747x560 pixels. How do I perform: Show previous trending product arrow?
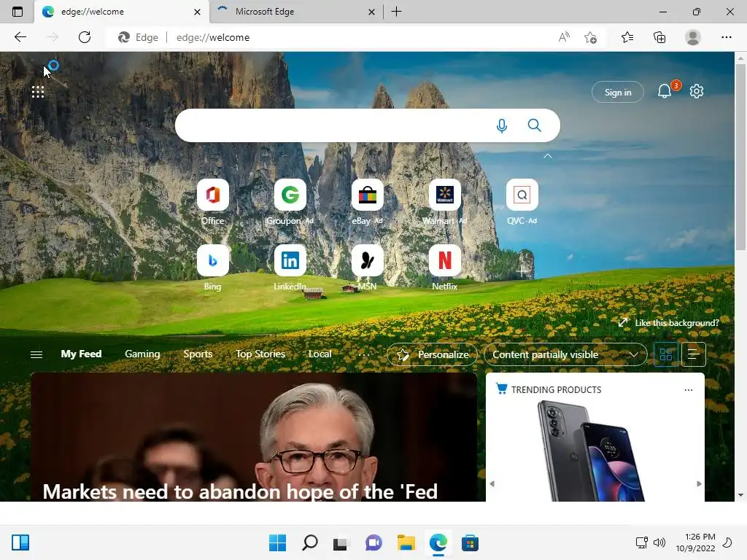[492, 483]
